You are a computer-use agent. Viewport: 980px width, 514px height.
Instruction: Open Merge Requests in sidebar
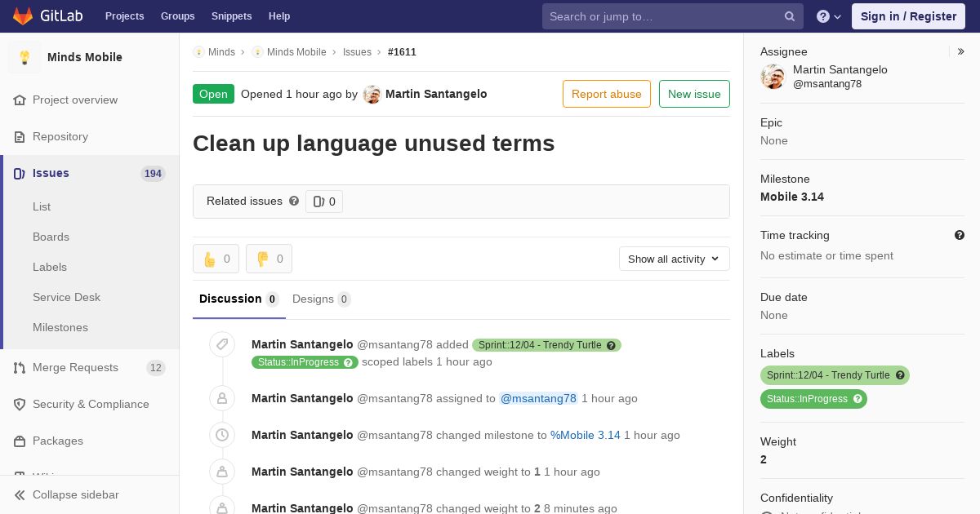(90, 367)
